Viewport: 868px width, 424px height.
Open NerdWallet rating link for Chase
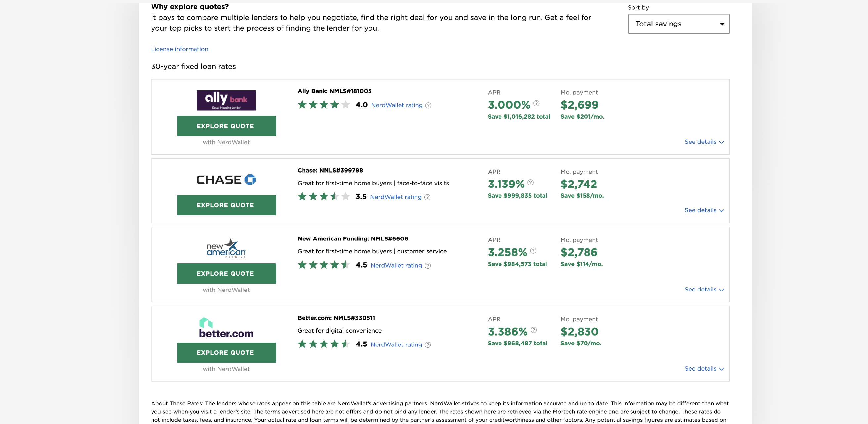pyautogui.click(x=396, y=197)
